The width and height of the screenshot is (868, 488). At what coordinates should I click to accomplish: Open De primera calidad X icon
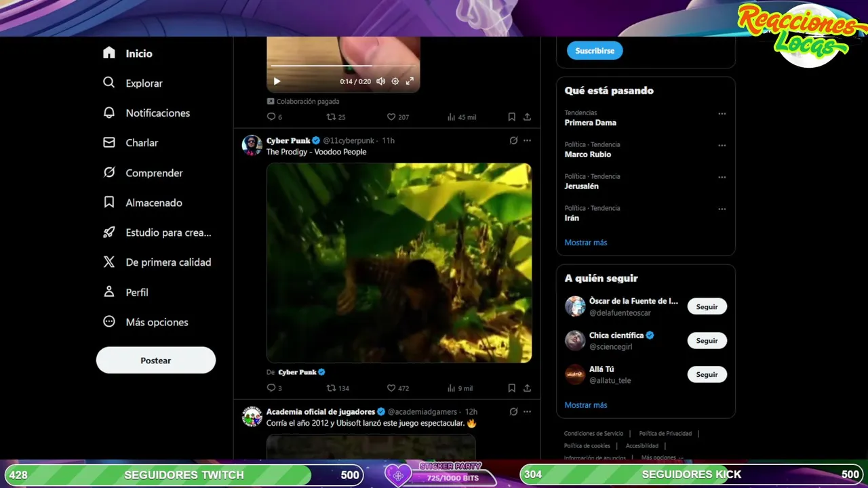pyautogui.click(x=108, y=262)
